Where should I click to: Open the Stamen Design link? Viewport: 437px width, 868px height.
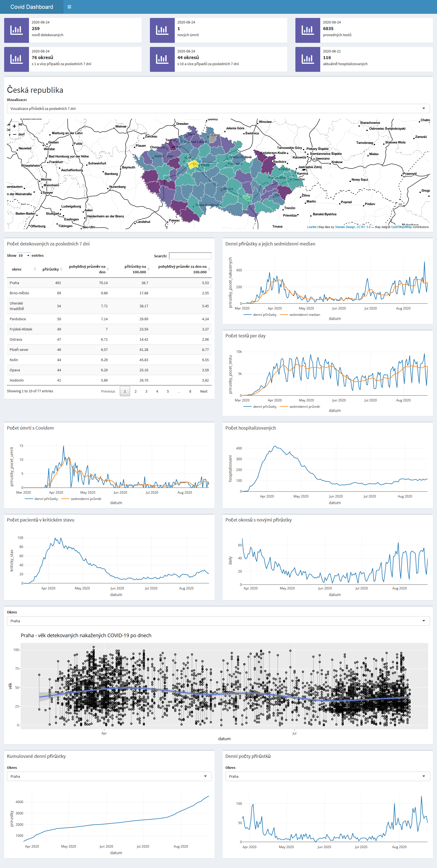click(345, 227)
